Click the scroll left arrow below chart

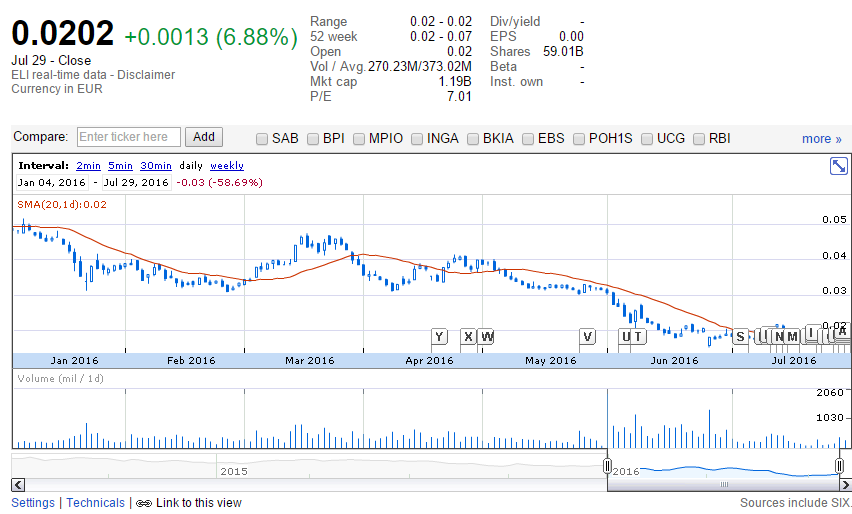click(x=18, y=485)
